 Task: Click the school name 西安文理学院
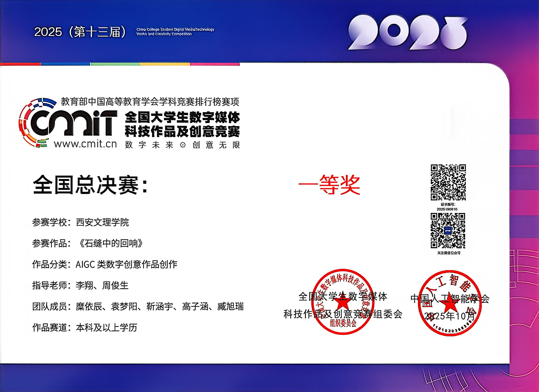tap(102, 223)
